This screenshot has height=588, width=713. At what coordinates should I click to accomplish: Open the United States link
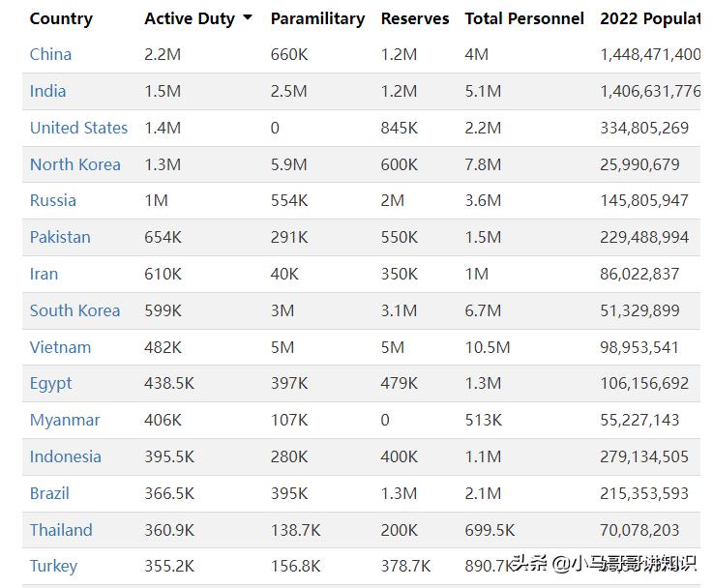click(x=78, y=128)
